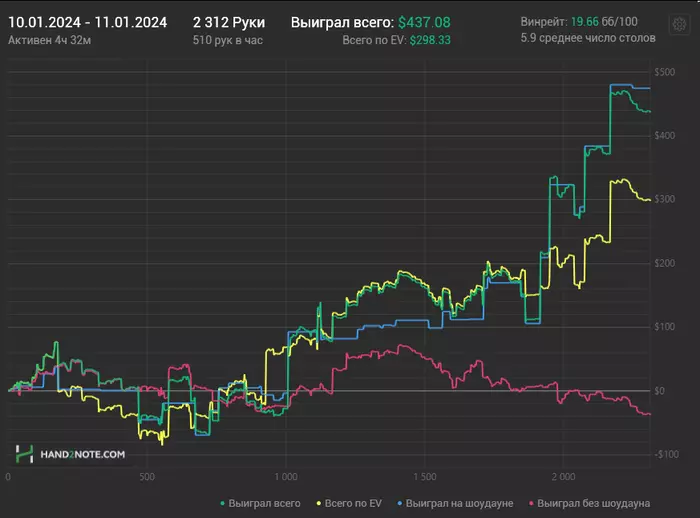Image resolution: width=700 pixels, height=518 pixels.
Task: Open graph settings via gear icon
Action: pyautogui.click(x=679, y=24)
